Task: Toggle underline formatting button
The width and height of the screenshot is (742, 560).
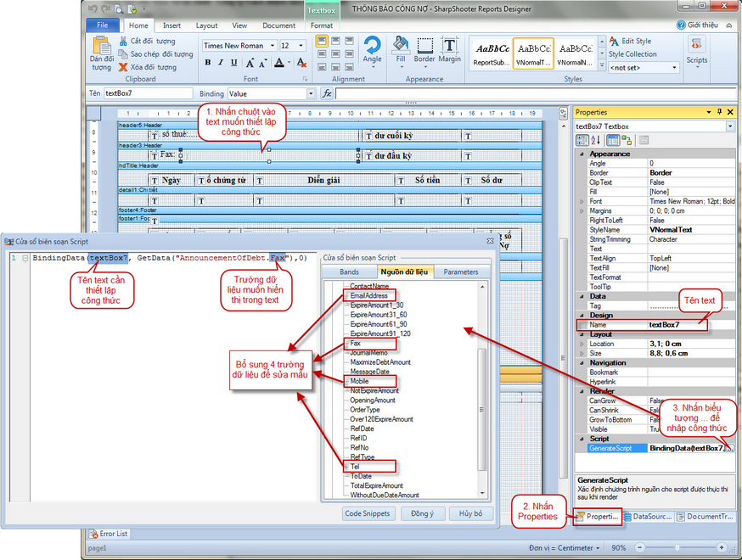Action: point(233,63)
